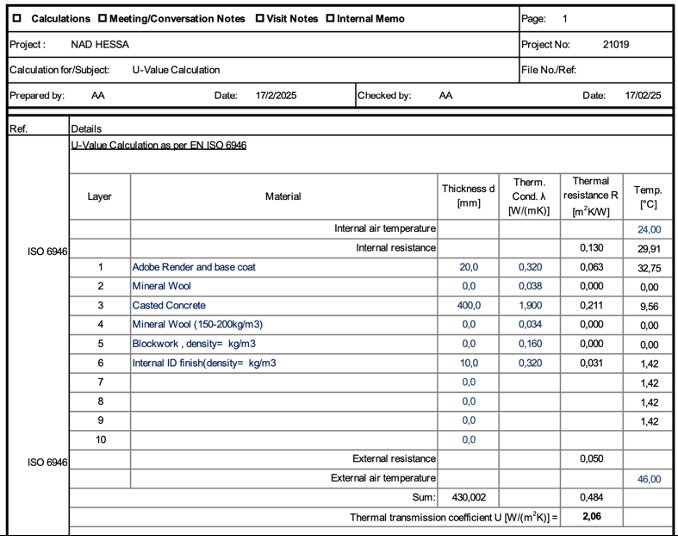Select the Adobe Render and base coat cell

284,267
